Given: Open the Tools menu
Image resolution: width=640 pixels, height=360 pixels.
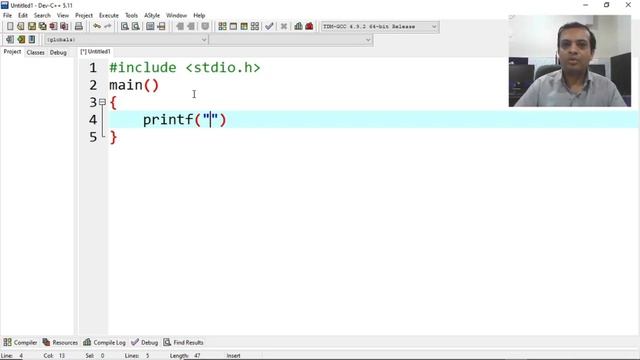Looking at the screenshot, I should [x=131, y=16].
